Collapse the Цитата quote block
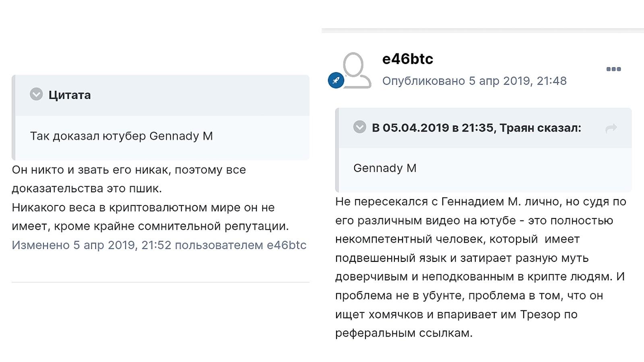Viewport: 644px width, 362px height. tap(36, 95)
